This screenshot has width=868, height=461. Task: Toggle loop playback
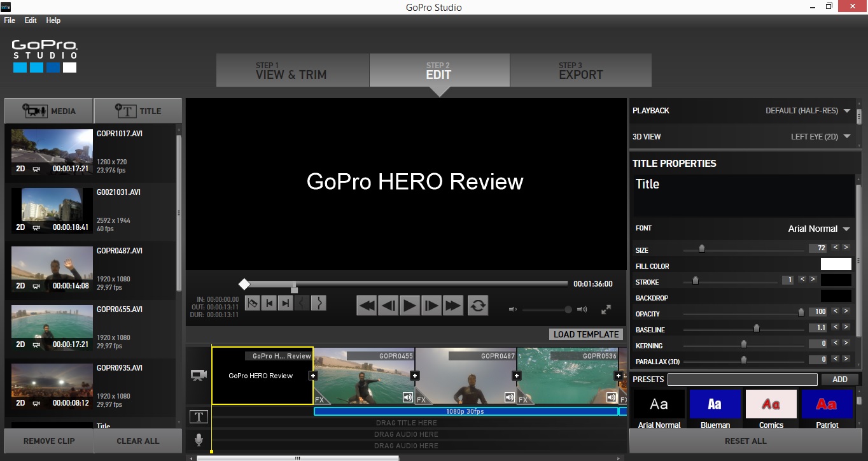click(478, 306)
